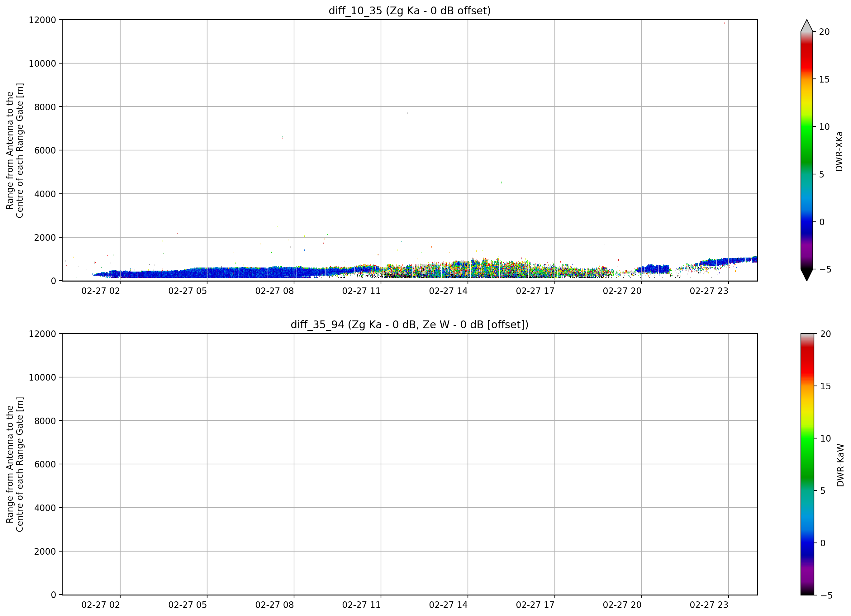
Task: Click the "02-27 23" x-tick of the bottom plot
Action: coord(709,605)
